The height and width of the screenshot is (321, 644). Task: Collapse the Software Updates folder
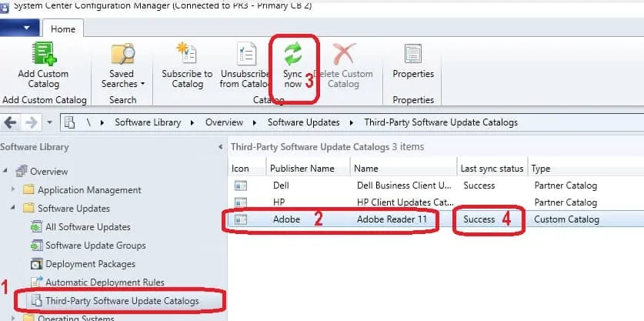tap(12, 209)
